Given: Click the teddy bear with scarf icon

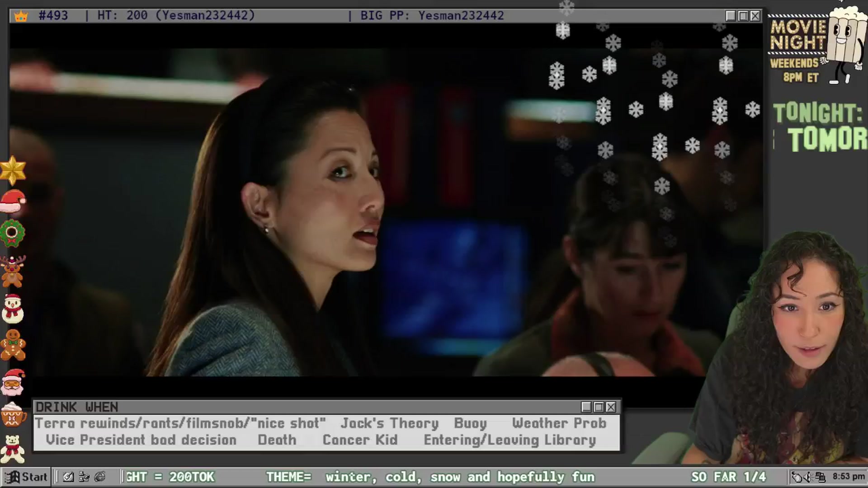Looking at the screenshot, I should coord(13,449).
